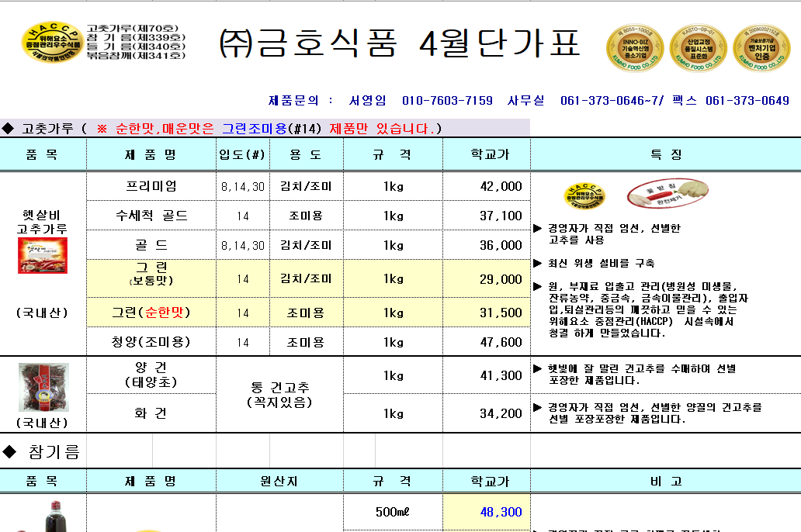Image resolution: width=801 pixels, height=532 pixels.
Task: Click the 경영자가 직접 엄선 고추 bullet text
Action: coord(614,234)
